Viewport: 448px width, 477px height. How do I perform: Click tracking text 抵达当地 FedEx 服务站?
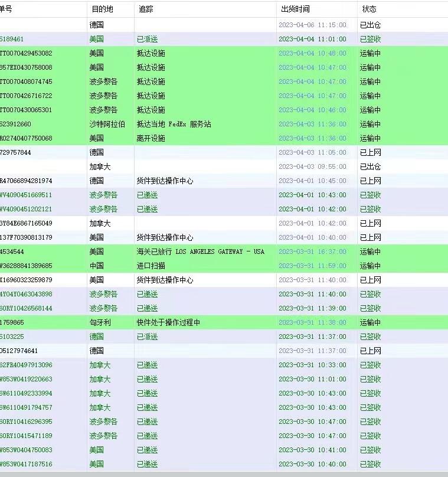[174, 124]
